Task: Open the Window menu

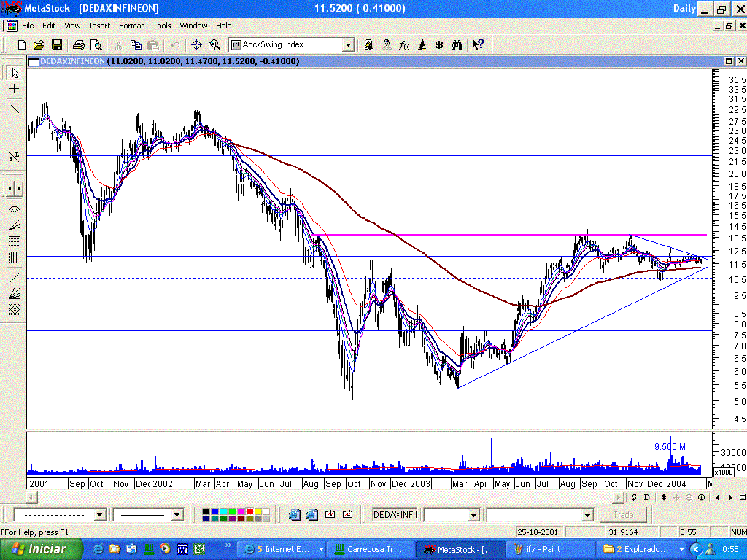Action: [x=193, y=26]
